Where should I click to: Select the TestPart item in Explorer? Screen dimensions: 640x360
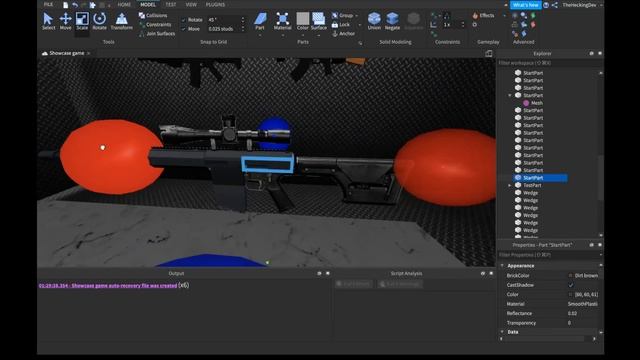point(532,185)
